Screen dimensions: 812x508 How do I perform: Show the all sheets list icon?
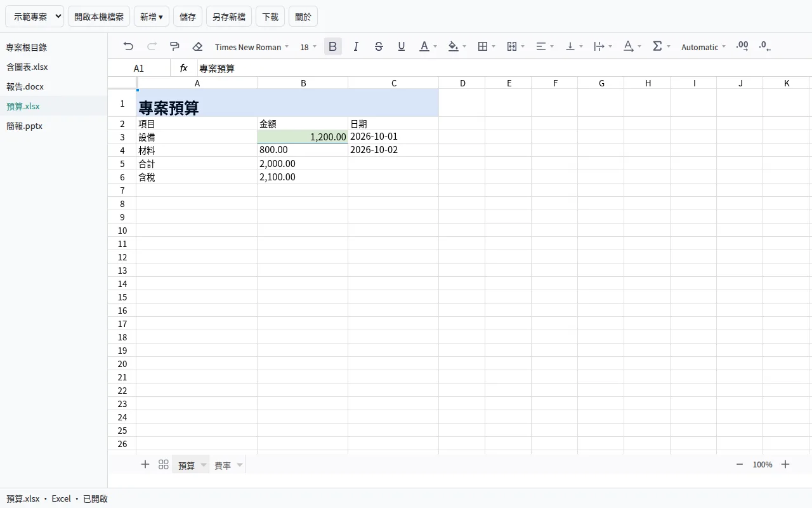(x=164, y=465)
